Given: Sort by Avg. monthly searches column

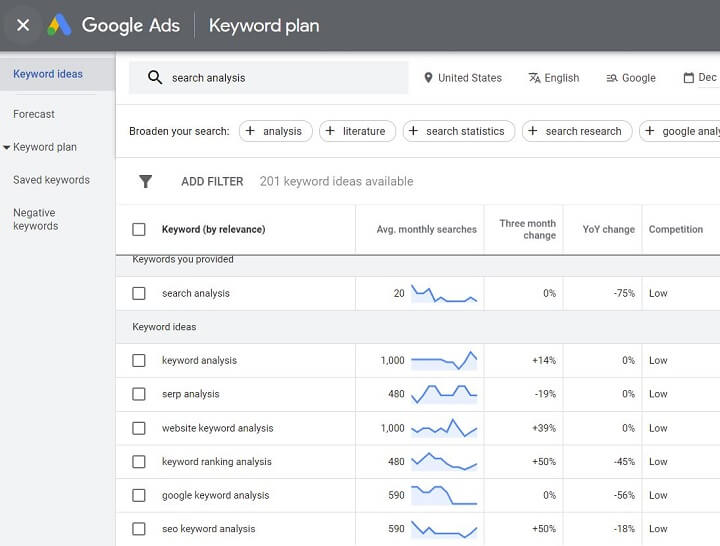Looking at the screenshot, I should pos(427,229).
